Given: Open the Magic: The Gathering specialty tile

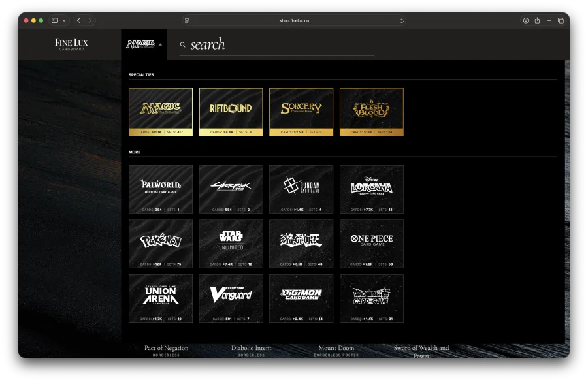Looking at the screenshot, I should pyautogui.click(x=161, y=112).
